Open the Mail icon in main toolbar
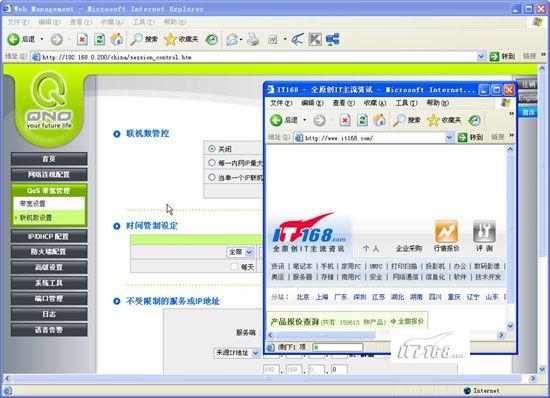Viewport: 550px width, 398px height. point(232,39)
